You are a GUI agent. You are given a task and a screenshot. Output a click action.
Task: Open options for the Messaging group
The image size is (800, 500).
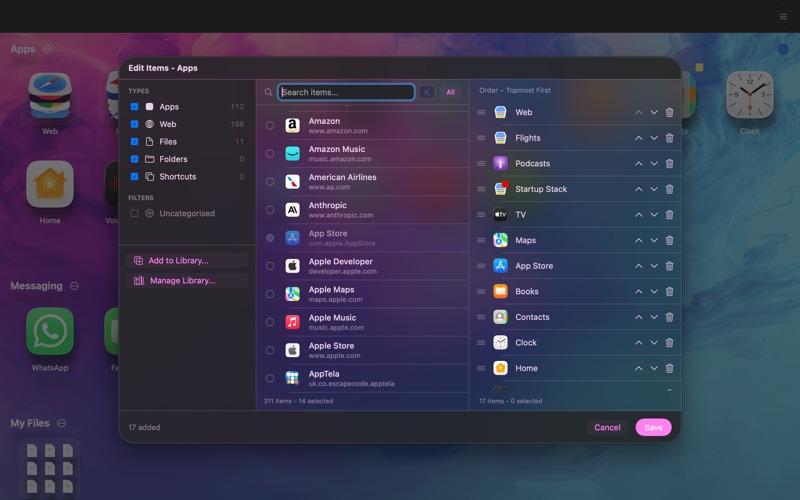74,286
